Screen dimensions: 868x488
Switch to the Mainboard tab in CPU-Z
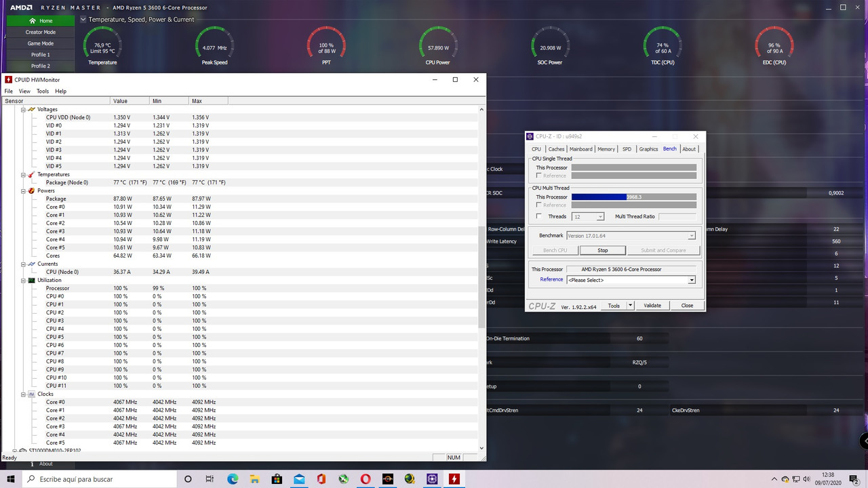(581, 149)
